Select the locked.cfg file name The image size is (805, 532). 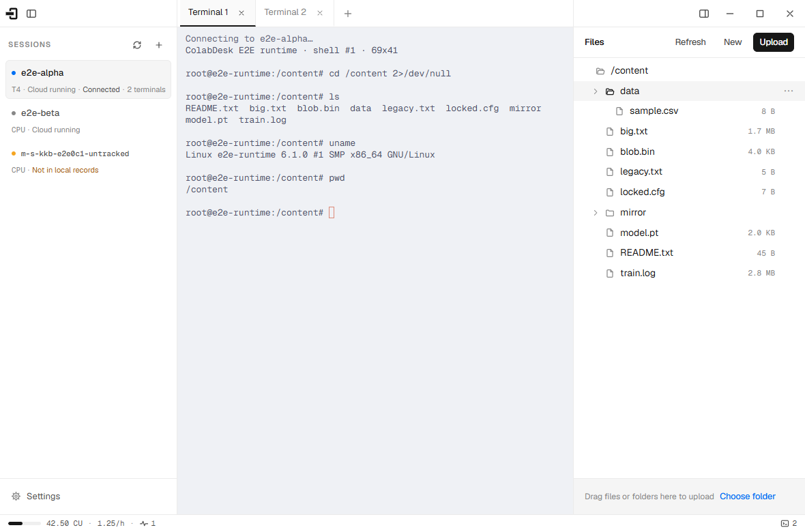pyautogui.click(x=642, y=192)
